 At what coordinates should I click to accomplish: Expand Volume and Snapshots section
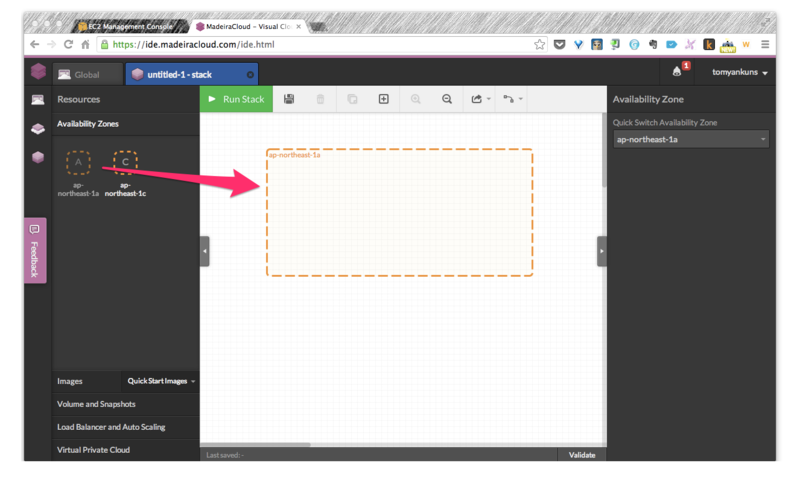coord(126,404)
